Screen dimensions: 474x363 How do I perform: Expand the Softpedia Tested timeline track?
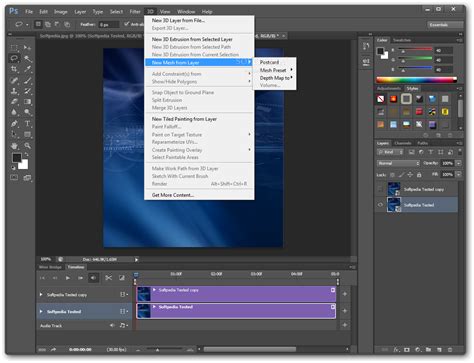click(41, 311)
